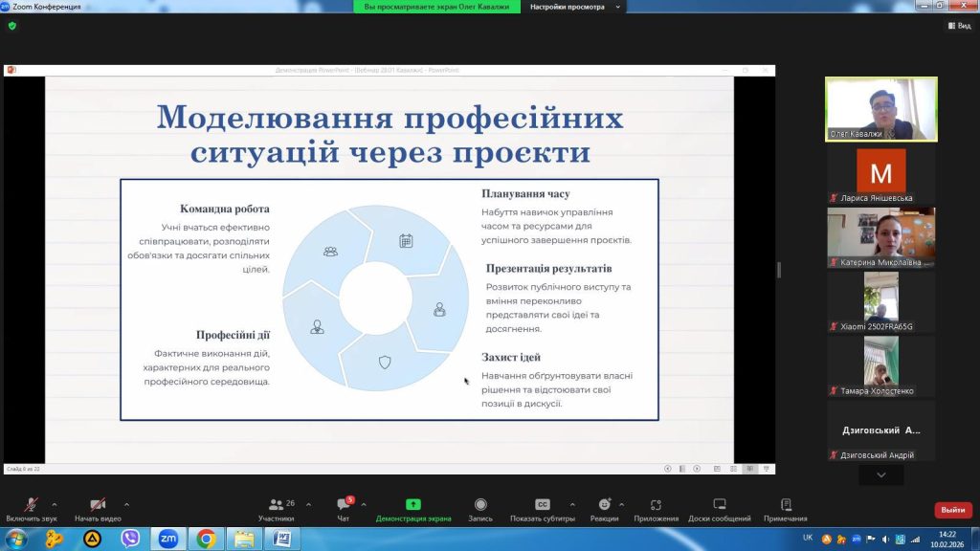Open Доски сообщений whiteboards

719,505
